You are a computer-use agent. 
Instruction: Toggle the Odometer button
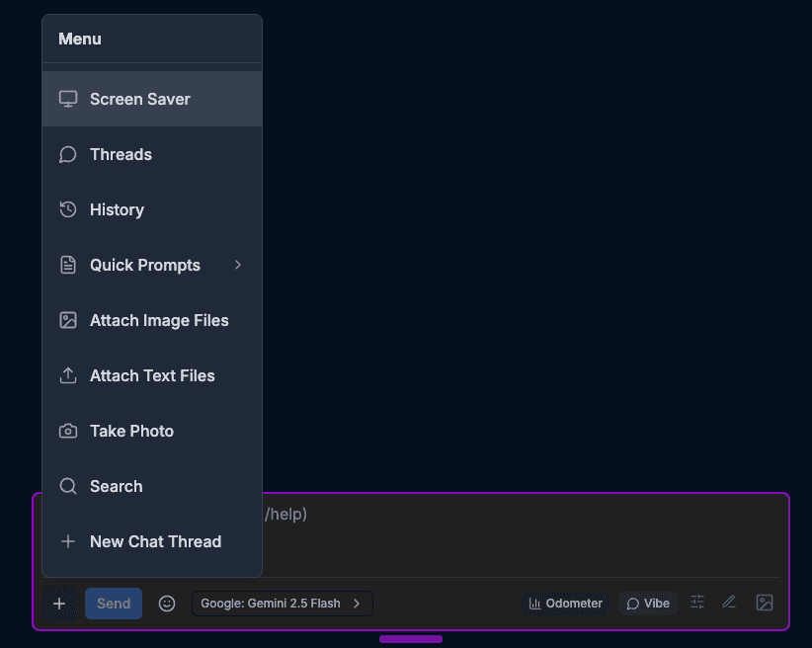click(566, 604)
